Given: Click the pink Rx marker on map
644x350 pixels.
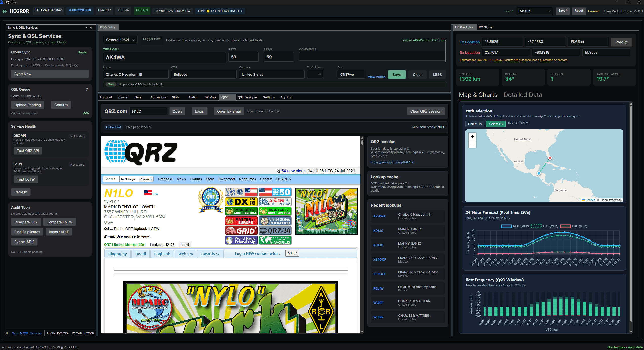Looking at the screenshot, I should (x=550, y=158).
